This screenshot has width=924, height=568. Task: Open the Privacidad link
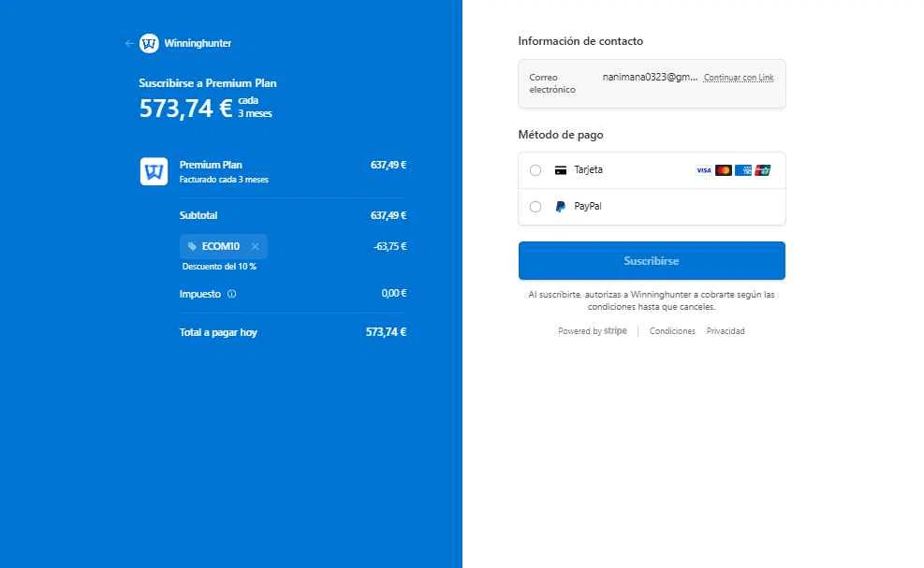coord(726,331)
